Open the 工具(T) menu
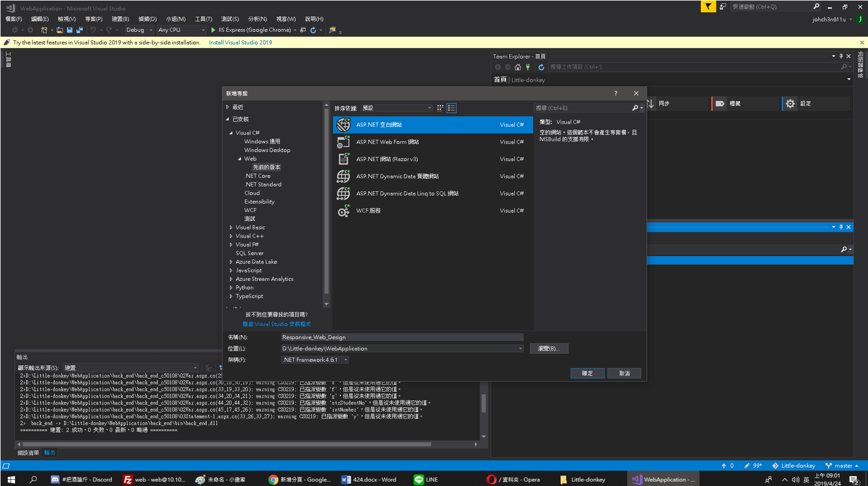The height and width of the screenshot is (486, 868). [203, 19]
